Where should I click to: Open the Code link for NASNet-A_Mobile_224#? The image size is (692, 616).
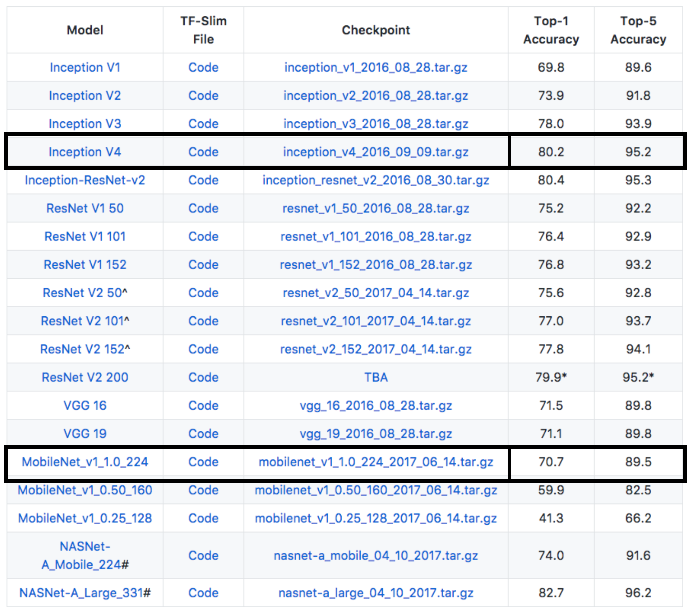pos(203,556)
